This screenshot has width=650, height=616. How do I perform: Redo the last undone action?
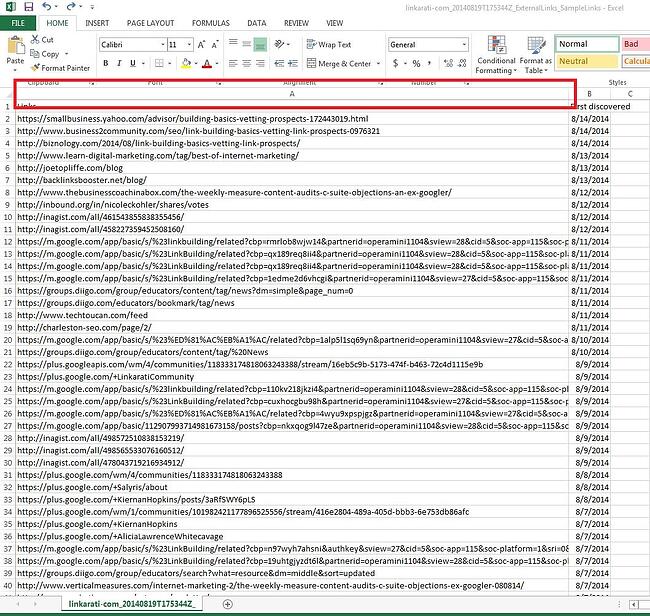point(71,7)
